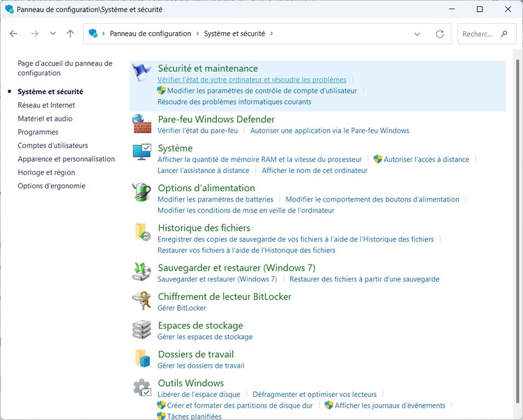Viewport: 523px width, 420px height.
Task: Refresh the current control panel page
Action: [439, 33]
